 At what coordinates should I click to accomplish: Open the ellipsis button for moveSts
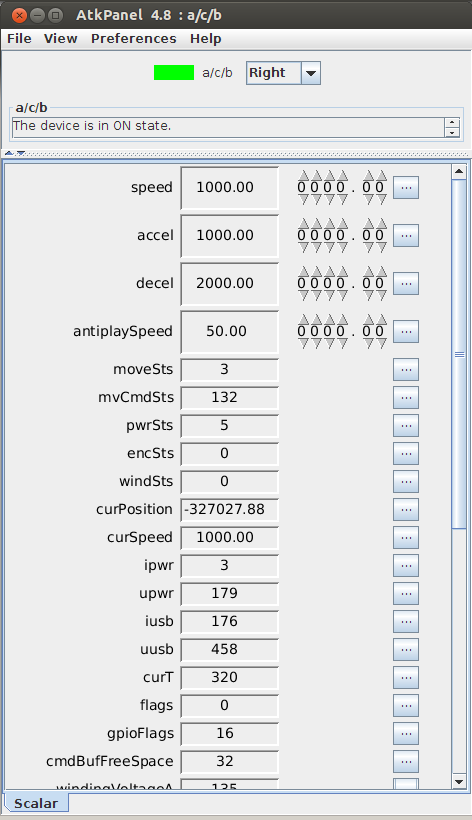406,369
